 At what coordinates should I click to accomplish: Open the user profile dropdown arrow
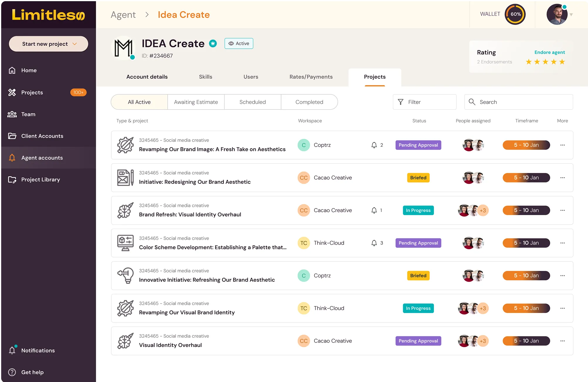pos(571,15)
